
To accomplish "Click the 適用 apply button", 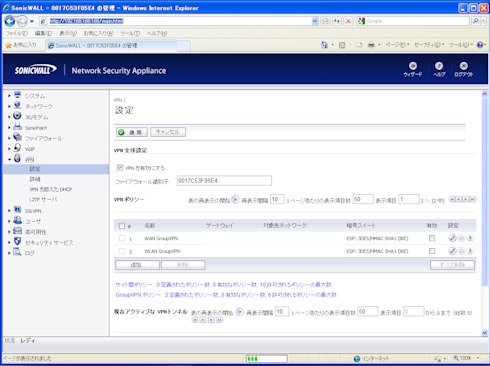I will (132, 132).
